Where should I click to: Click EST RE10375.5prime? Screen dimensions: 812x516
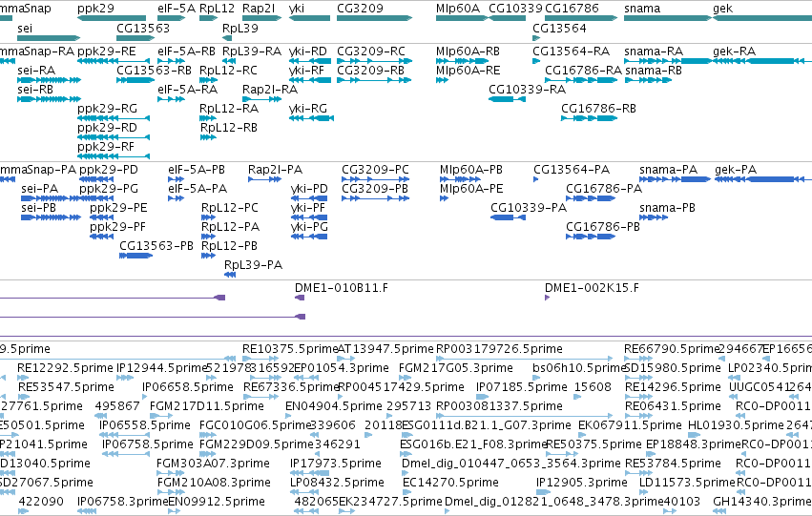[x=290, y=349]
